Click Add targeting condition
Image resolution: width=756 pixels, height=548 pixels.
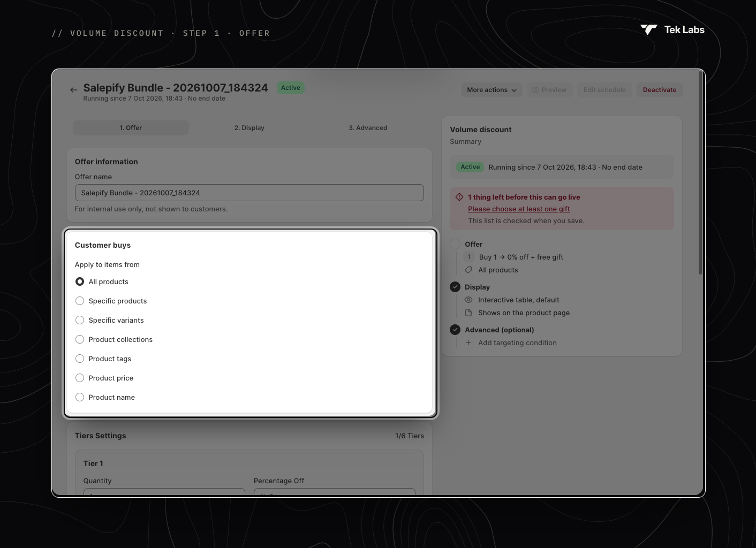(517, 342)
